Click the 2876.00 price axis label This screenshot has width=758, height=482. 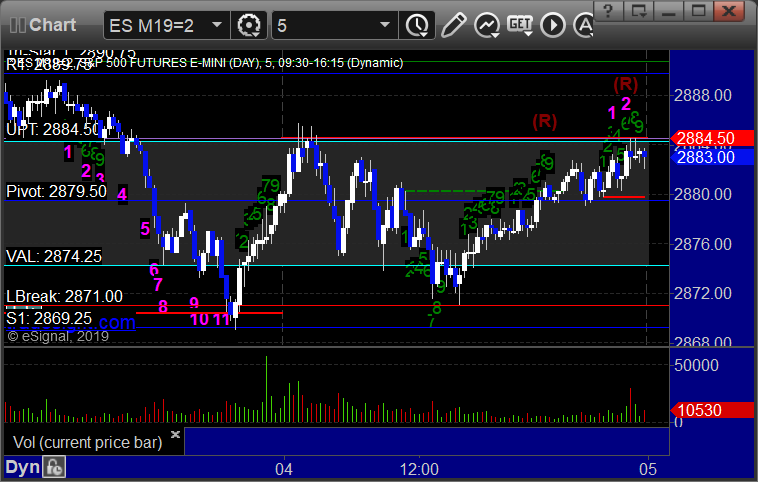coord(703,244)
